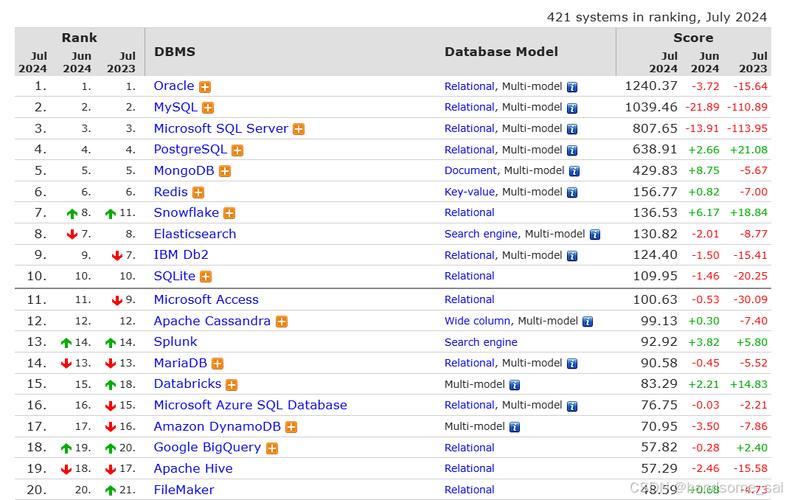Viewport: 786px width, 500px height.
Task: Click the Key-value model link in Redis row
Action: click(470, 192)
